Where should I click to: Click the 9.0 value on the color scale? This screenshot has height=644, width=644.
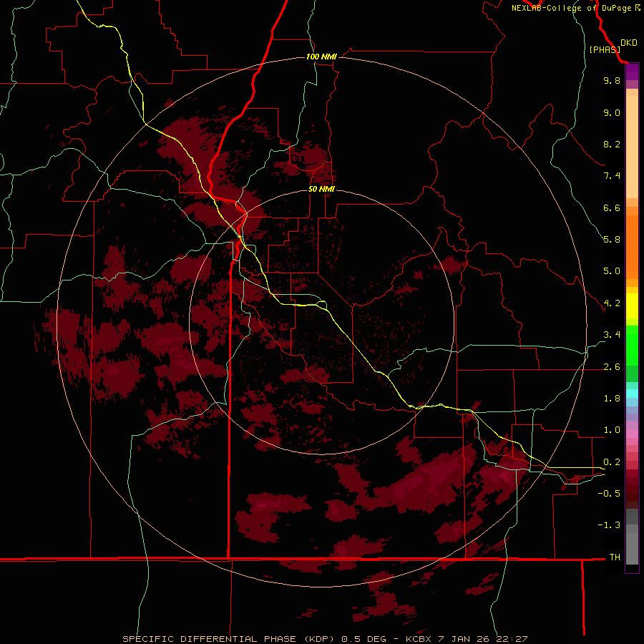tap(612, 112)
